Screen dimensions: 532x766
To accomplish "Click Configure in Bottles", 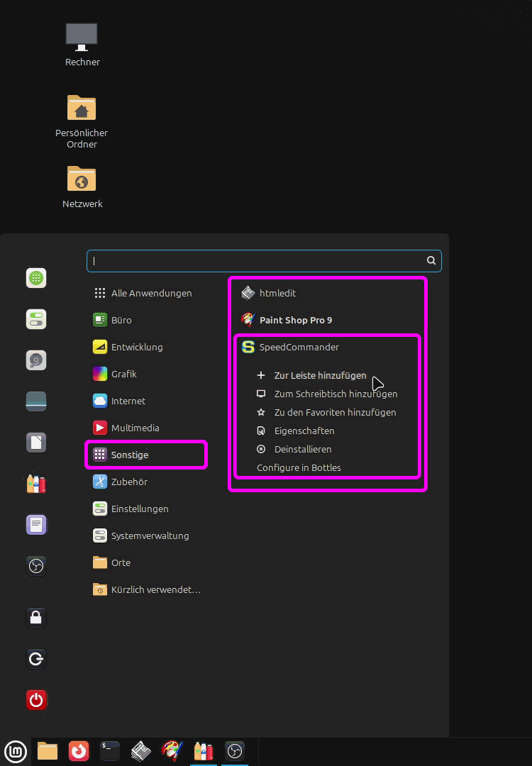I will point(299,467).
